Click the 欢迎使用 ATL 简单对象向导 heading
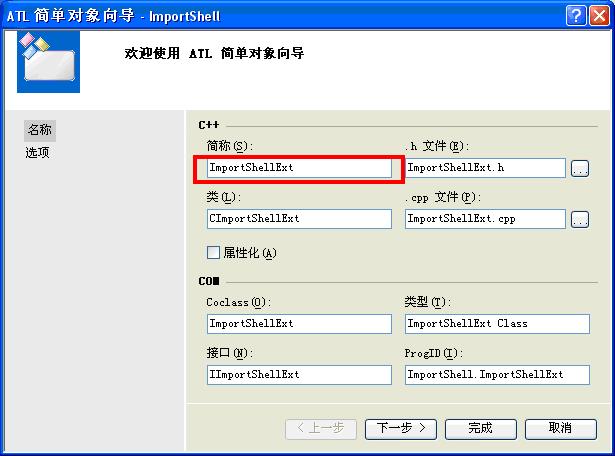Image resolution: width=615 pixels, height=456 pixels. pos(214,53)
